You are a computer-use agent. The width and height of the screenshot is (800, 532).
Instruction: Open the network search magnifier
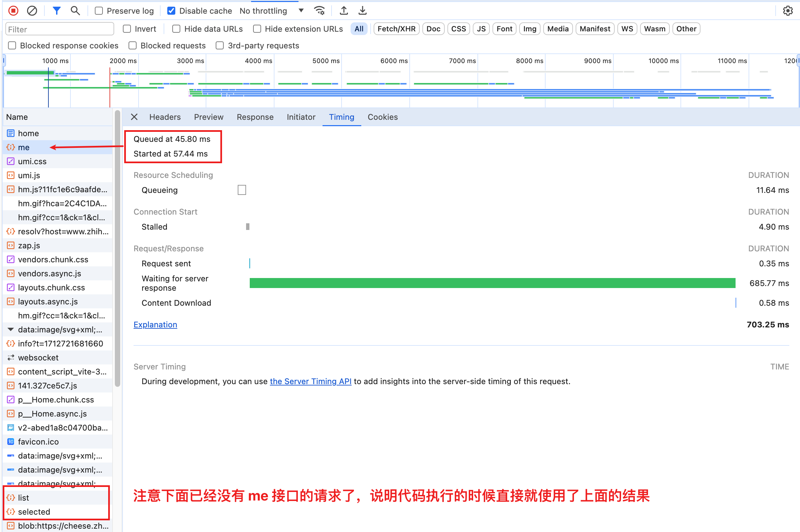click(75, 11)
